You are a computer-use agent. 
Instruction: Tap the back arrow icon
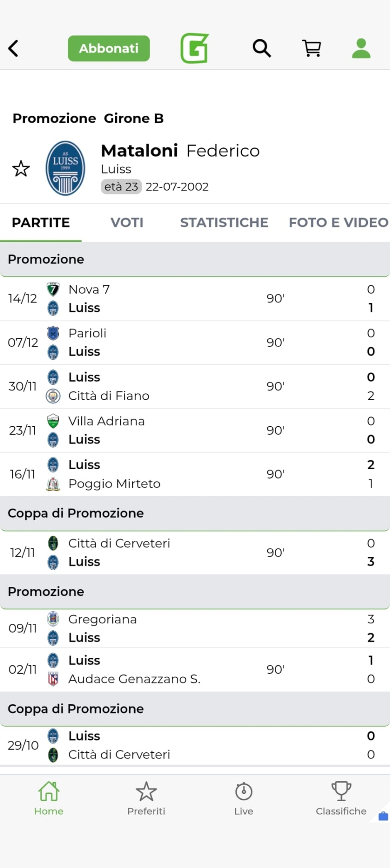(14, 48)
